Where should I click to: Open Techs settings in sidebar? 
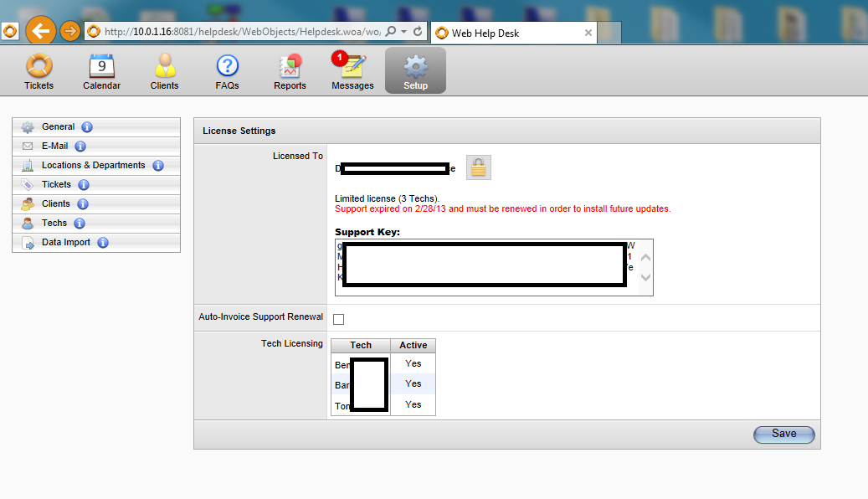point(54,224)
